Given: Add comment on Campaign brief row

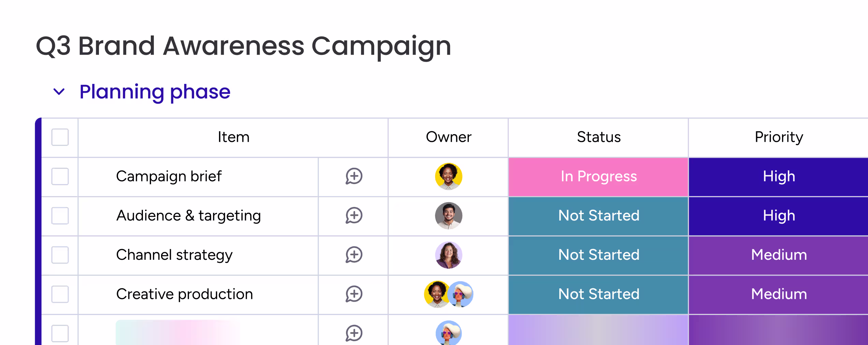Looking at the screenshot, I should click(x=354, y=176).
